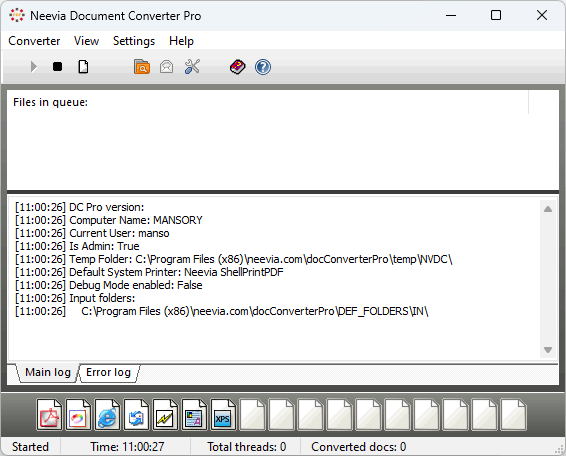This screenshot has width=566, height=456.
Task: Click the blank page toolbar icon
Action: coord(83,67)
